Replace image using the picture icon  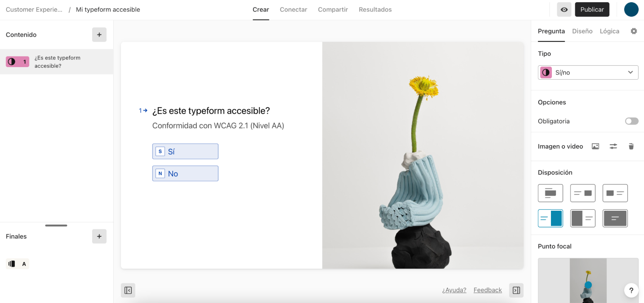click(x=595, y=146)
